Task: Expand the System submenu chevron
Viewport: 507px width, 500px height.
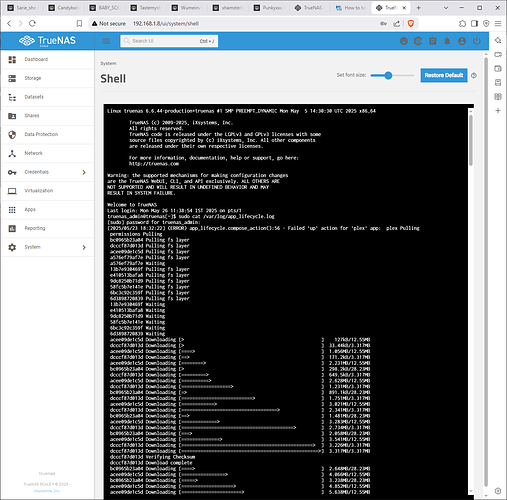Action: click(84, 247)
